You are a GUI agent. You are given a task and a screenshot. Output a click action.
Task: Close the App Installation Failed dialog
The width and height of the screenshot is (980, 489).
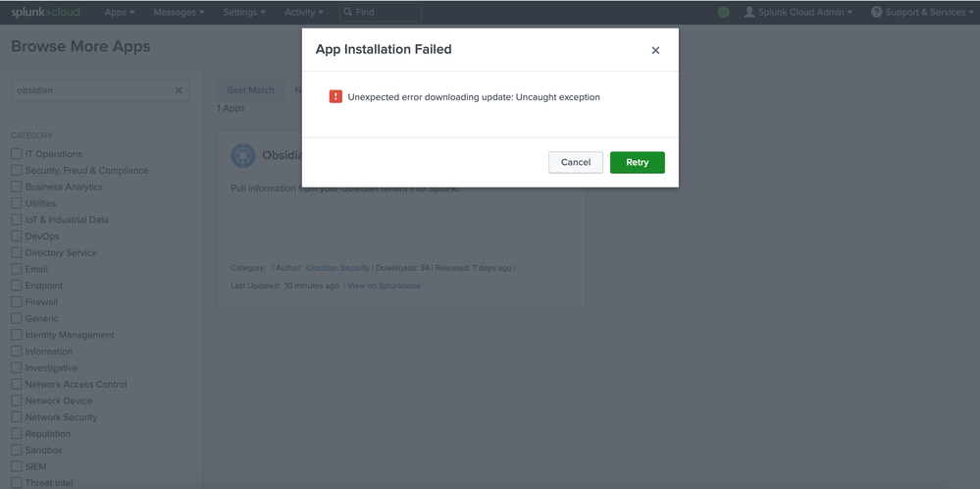click(x=655, y=50)
